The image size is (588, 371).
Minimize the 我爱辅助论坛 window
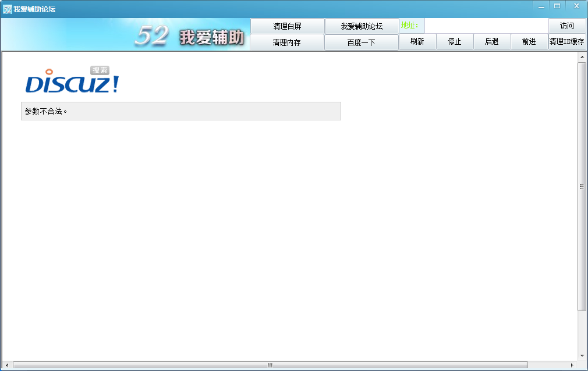[541, 6]
